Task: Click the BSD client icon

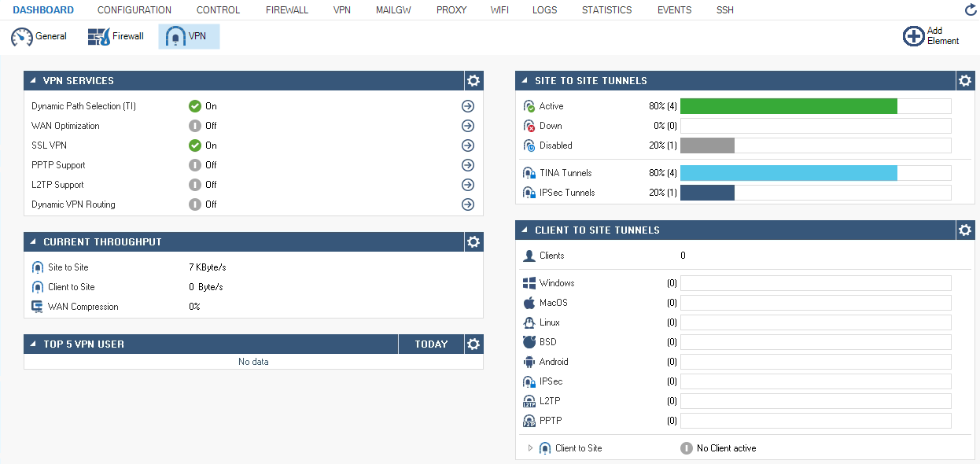Action: [x=529, y=342]
